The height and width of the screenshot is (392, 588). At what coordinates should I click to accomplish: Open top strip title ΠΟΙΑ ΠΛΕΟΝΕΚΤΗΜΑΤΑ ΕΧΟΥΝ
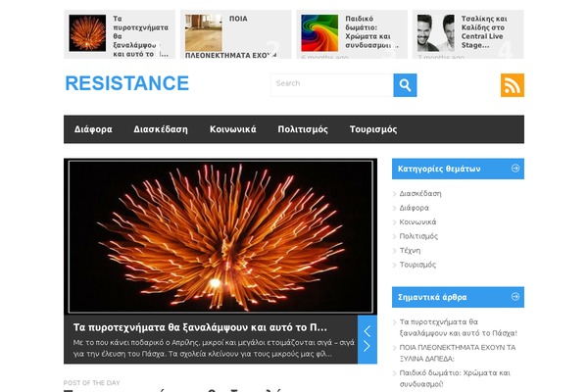coord(231,37)
